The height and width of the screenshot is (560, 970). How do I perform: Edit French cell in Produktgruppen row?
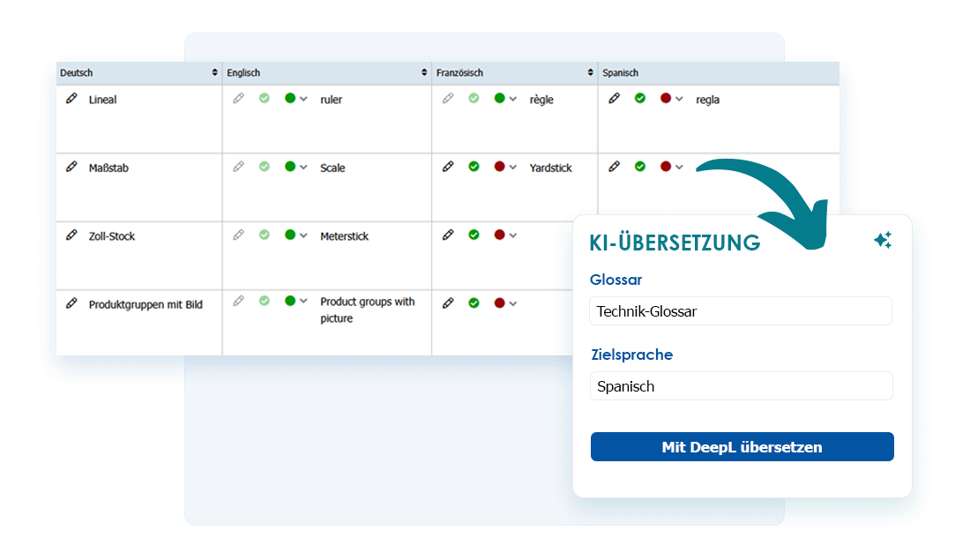coord(449,302)
